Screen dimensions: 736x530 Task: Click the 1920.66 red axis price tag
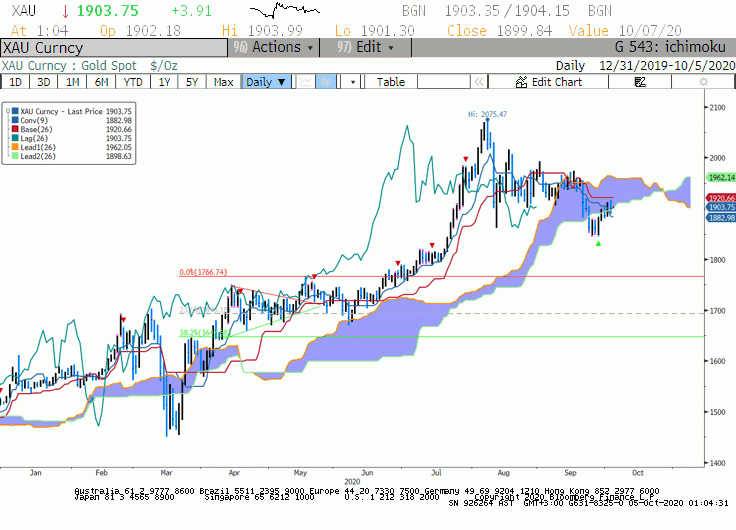point(721,198)
